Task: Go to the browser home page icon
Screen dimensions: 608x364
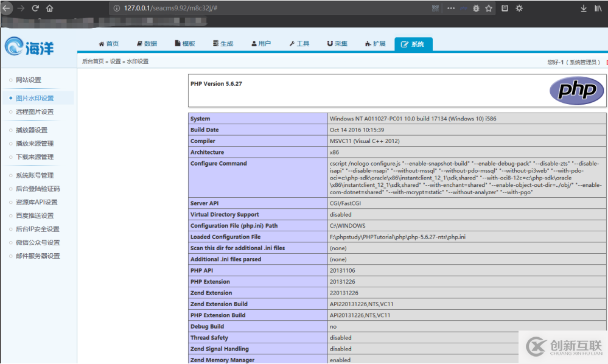Action: [50, 9]
